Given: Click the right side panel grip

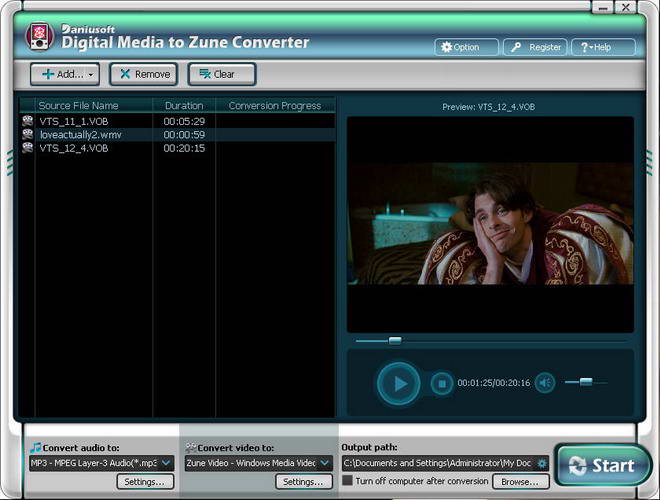Looking at the screenshot, I should coord(649,162).
